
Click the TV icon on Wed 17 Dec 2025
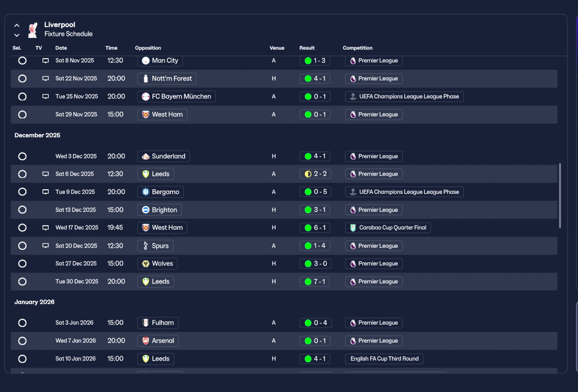click(46, 228)
